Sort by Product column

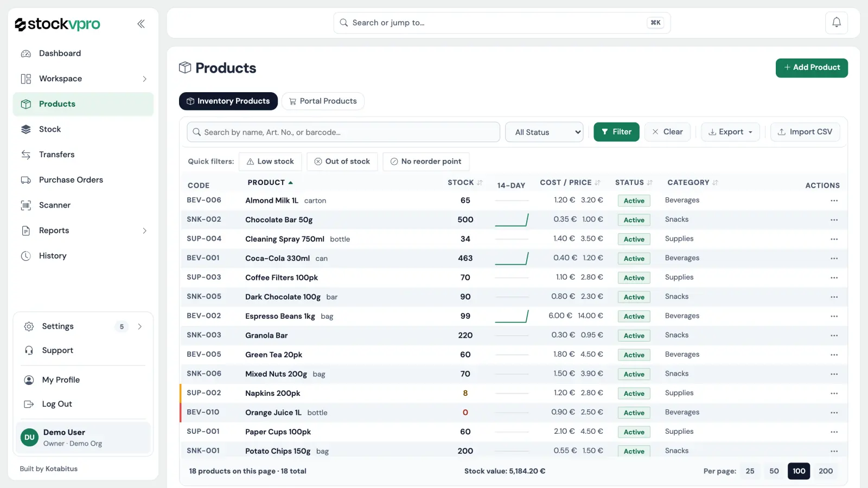click(x=270, y=183)
